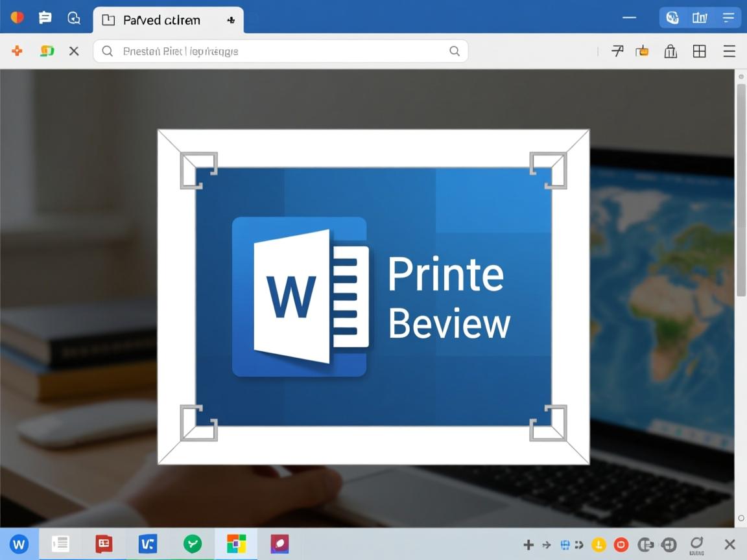Click the chat bubble icon in title bar
Image resolution: width=747 pixels, height=560 pixels.
[45, 18]
